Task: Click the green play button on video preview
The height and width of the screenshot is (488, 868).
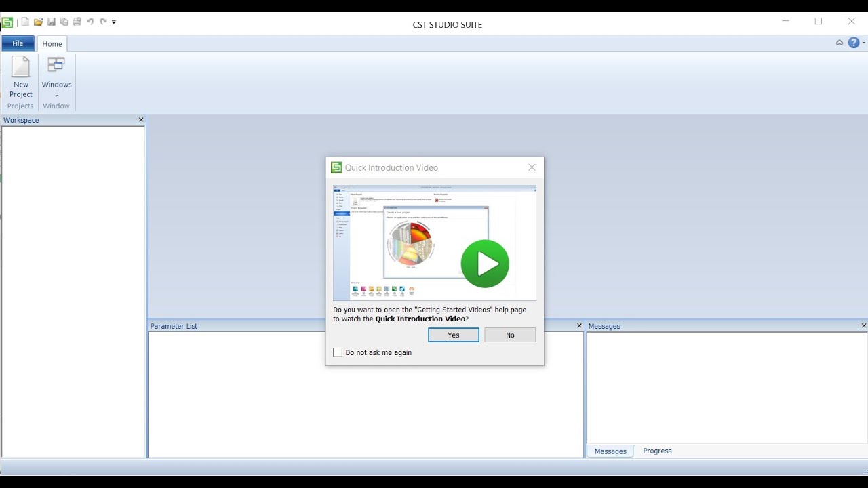Action: point(485,264)
